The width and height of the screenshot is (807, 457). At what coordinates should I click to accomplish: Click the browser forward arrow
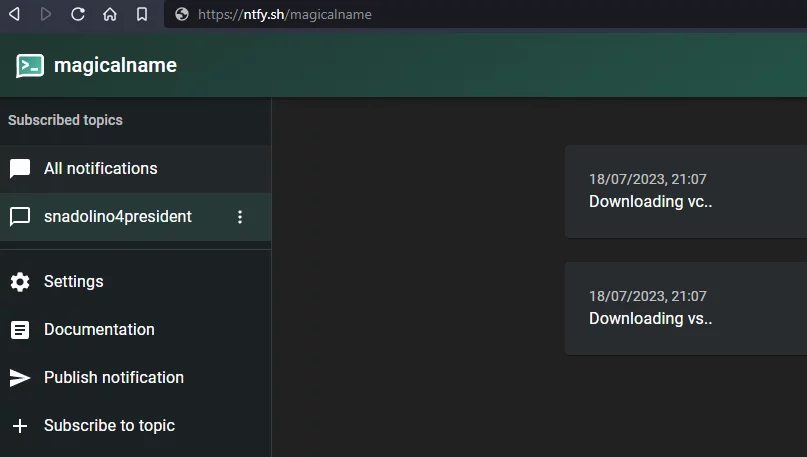tap(46, 14)
